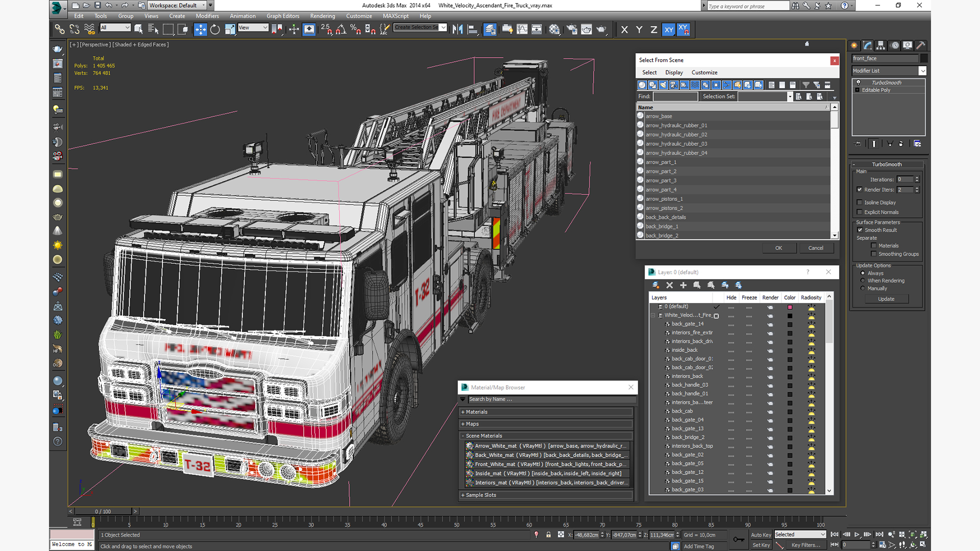This screenshot has height=551, width=980.
Task: Activate the Select and Link tool
Action: [60, 30]
